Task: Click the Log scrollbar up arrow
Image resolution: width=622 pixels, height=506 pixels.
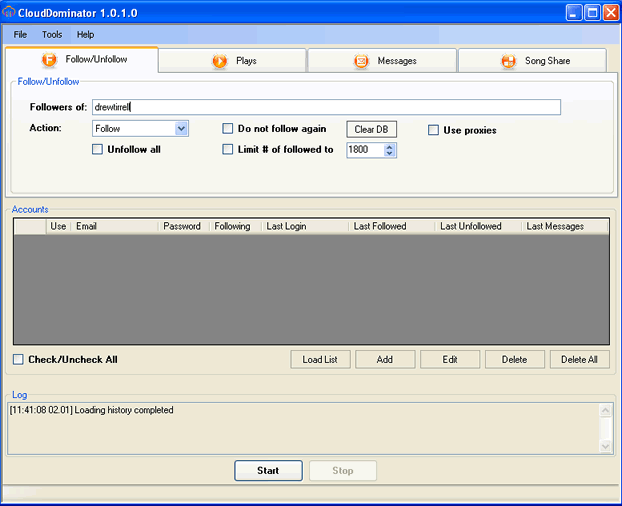Action: coord(605,410)
